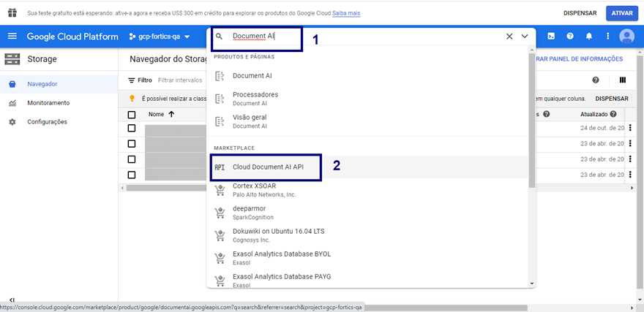The width and height of the screenshot is (644, 312).
Task: Select Visão geral Document AI result
Action: click(367, 122)
